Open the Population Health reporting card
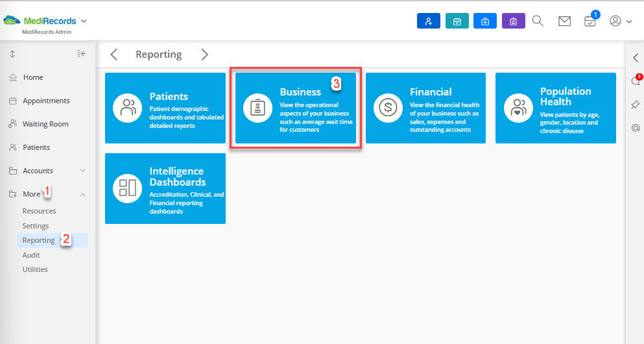The height and width of the screenshot is (344, 644). click(556, 108)
